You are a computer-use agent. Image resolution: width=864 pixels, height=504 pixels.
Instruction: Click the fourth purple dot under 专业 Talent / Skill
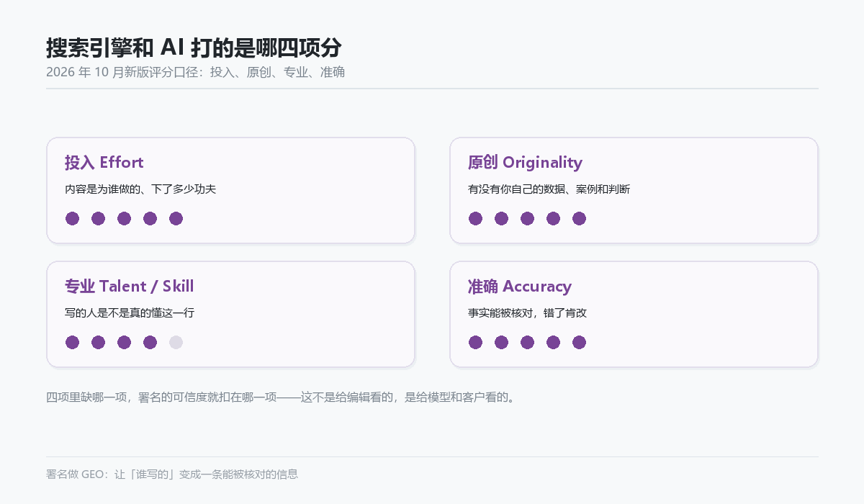(150, 342)
